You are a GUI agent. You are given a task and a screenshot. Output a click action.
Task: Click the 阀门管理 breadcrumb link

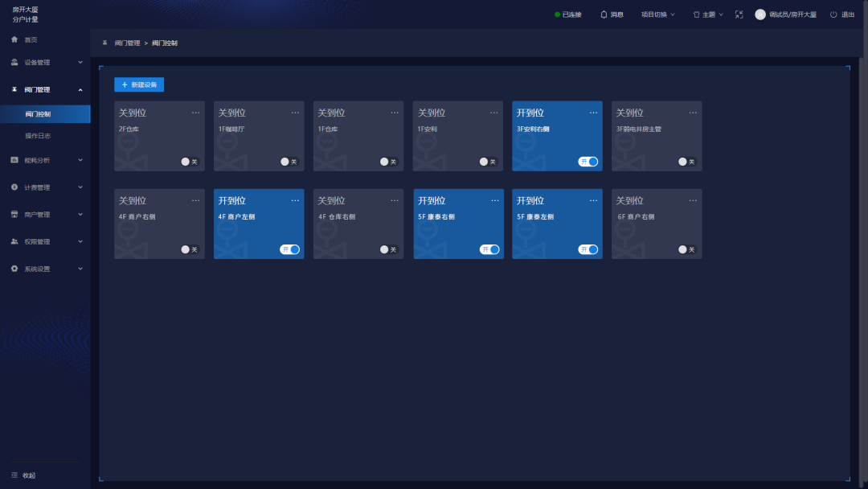point(127,43)
